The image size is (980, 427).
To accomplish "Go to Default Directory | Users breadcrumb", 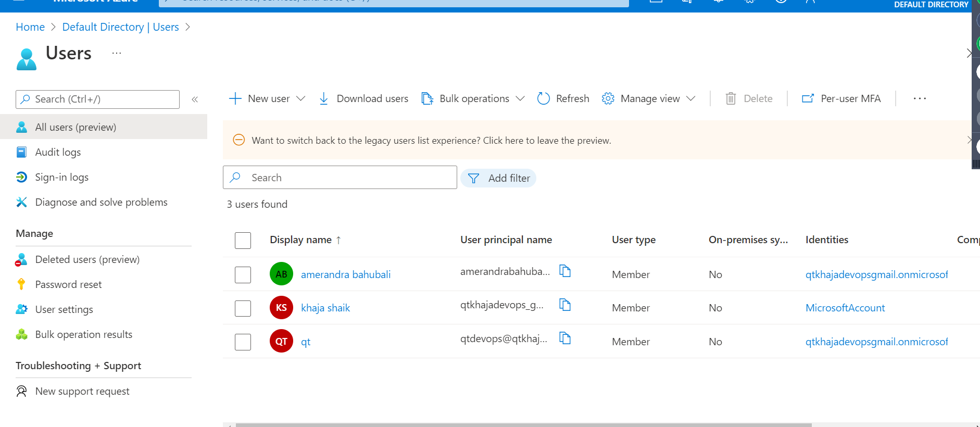I will pos(120,27).
